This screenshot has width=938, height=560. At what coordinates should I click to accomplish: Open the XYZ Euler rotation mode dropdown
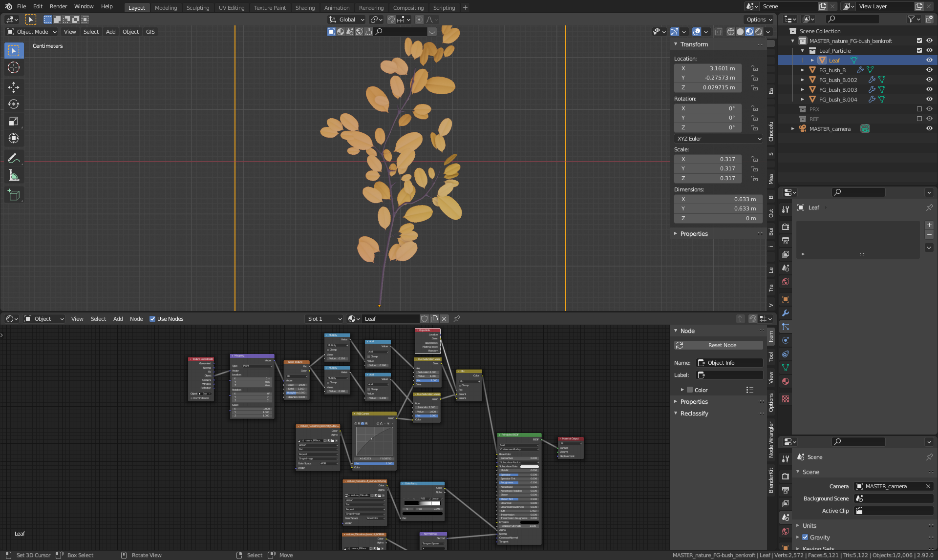(x=718, y=139)
